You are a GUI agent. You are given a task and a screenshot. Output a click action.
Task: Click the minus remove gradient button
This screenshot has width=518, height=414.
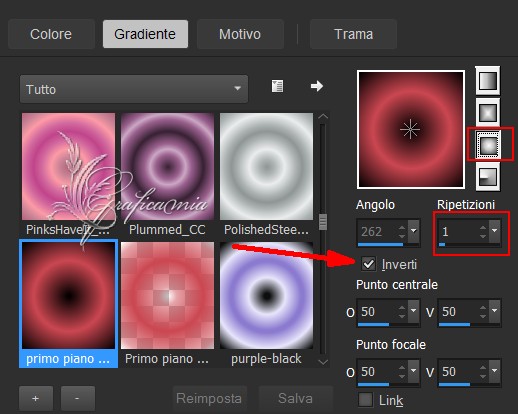[x=78, y=398]
